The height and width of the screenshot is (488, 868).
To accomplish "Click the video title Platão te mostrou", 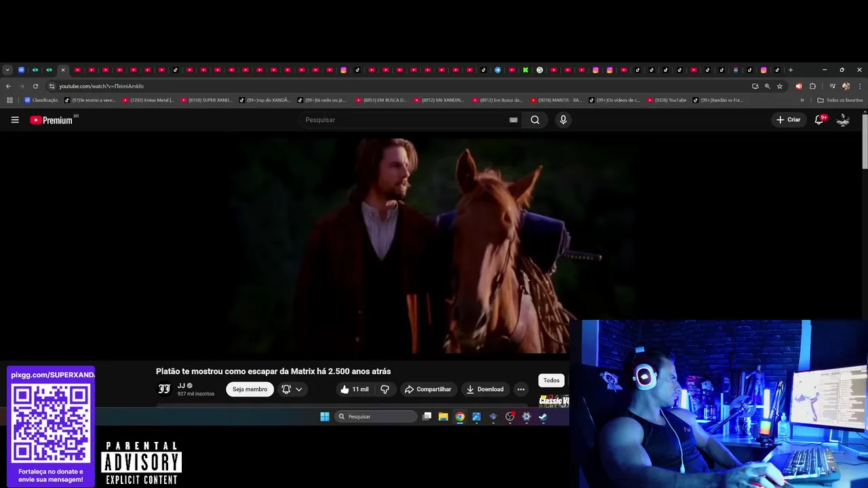I will pos(273,371).
